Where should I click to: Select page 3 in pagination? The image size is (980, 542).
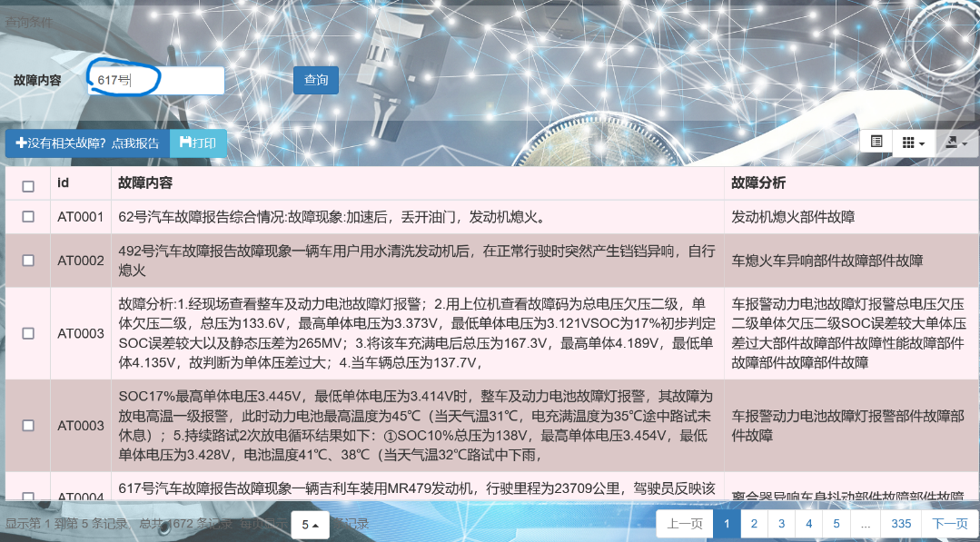tap(781, 524)
